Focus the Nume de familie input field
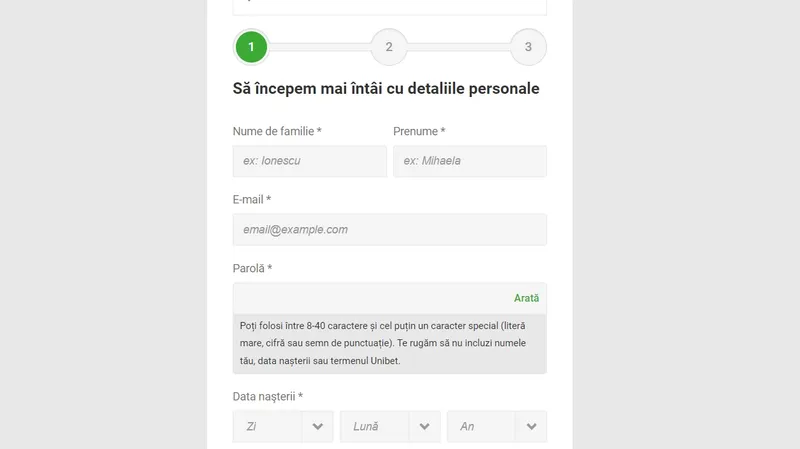 (310, 161)
